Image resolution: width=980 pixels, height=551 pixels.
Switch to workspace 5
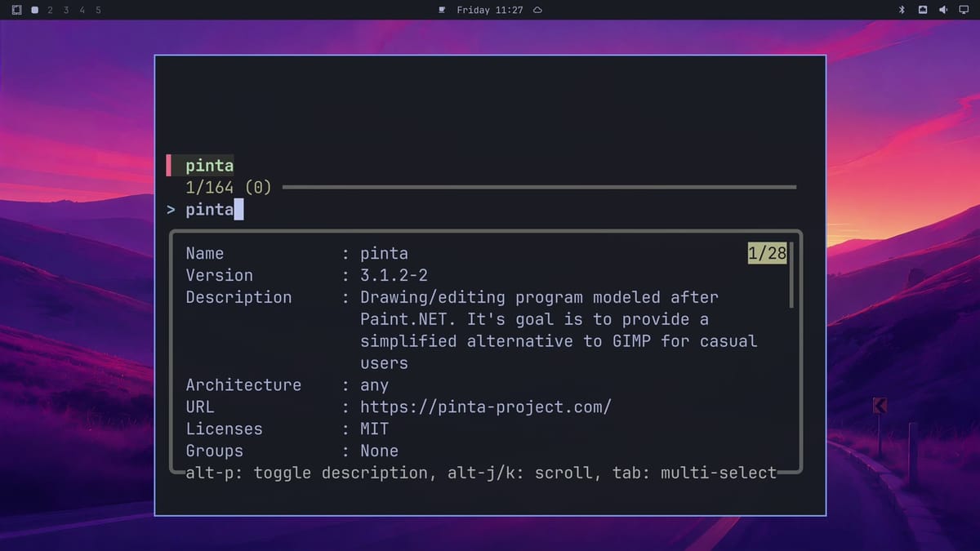(98, 10)
